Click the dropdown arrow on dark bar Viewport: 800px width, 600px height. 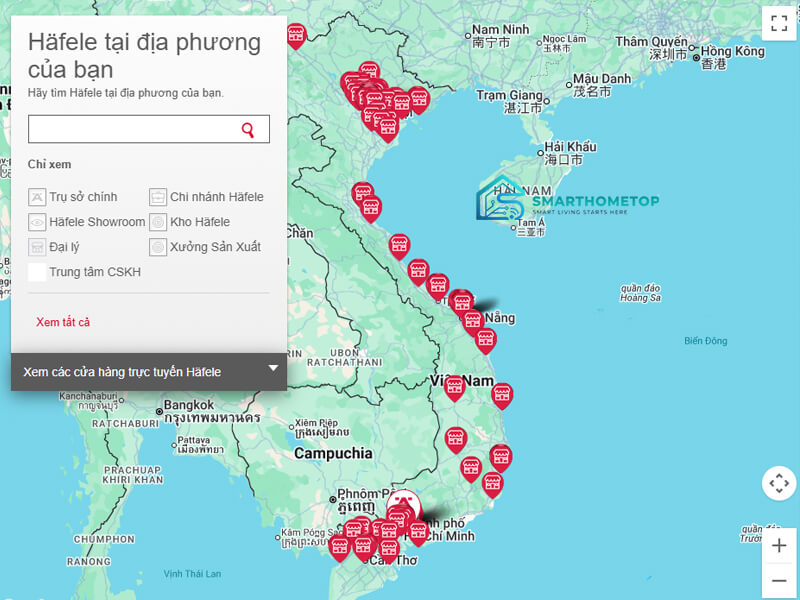pyautogui.click(x=273, y=368)
